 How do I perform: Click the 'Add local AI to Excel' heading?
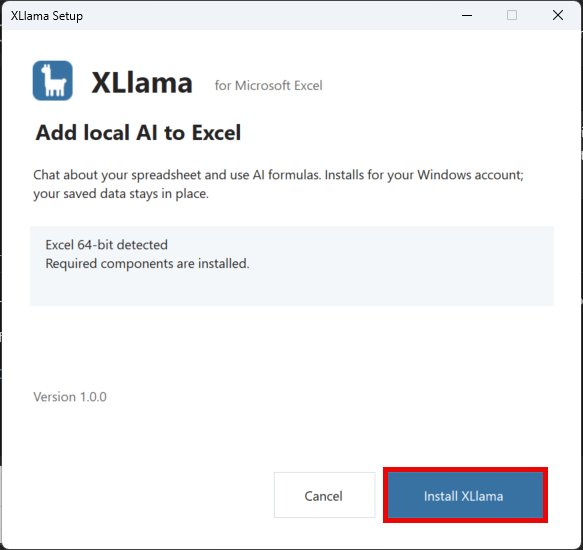[x=138, y=132]
